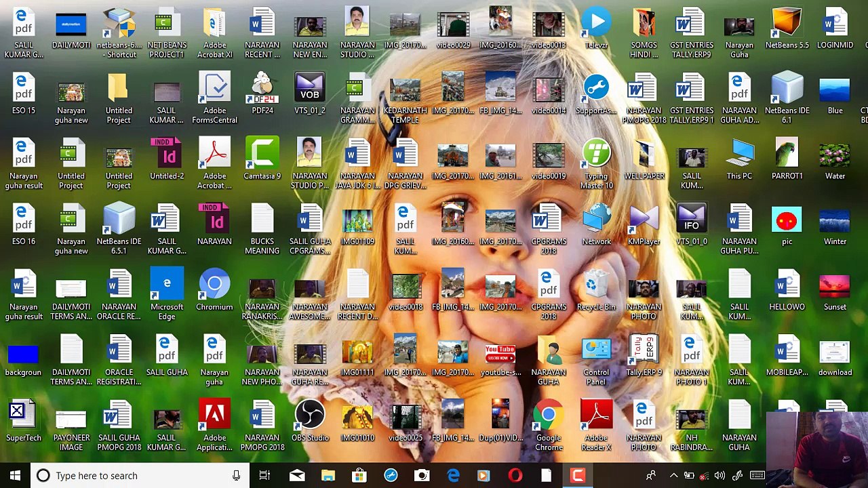Select the WELLPAPER image thumbnail
Viewport: 868px width, 488px height.
(644, 159)
